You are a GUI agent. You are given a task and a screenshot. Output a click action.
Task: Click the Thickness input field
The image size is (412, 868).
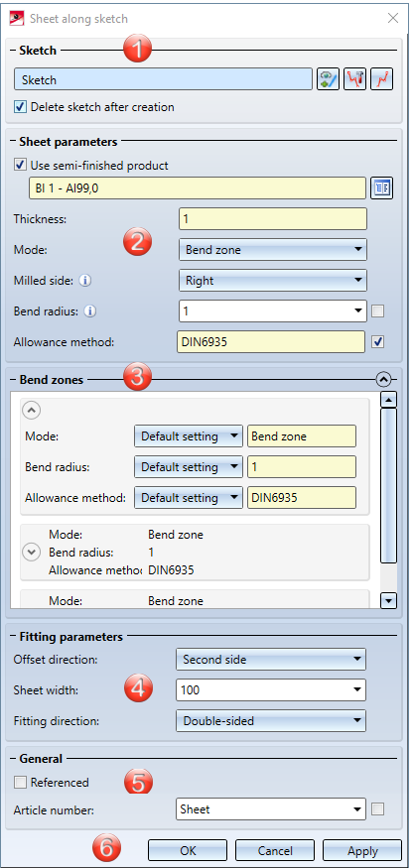pos(272,218)
